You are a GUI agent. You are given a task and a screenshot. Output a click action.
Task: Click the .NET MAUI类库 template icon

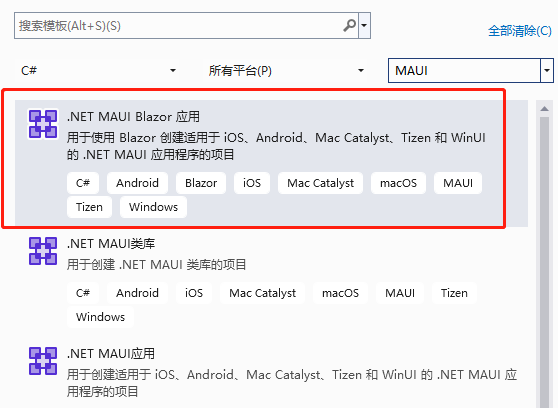tap(43, 251)
